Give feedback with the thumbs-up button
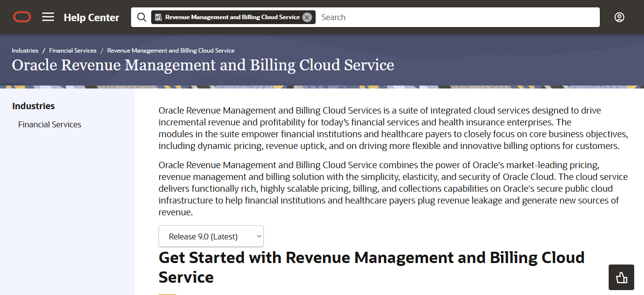This screenshot has width=644, height=295. [x=621, y=277]
